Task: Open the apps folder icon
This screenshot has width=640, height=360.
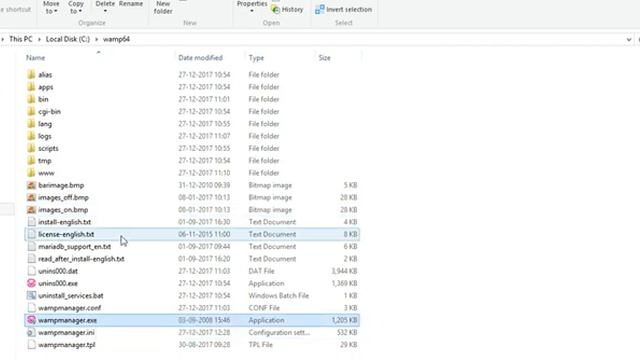Action: pyautogui.click(x=31, y=87)
